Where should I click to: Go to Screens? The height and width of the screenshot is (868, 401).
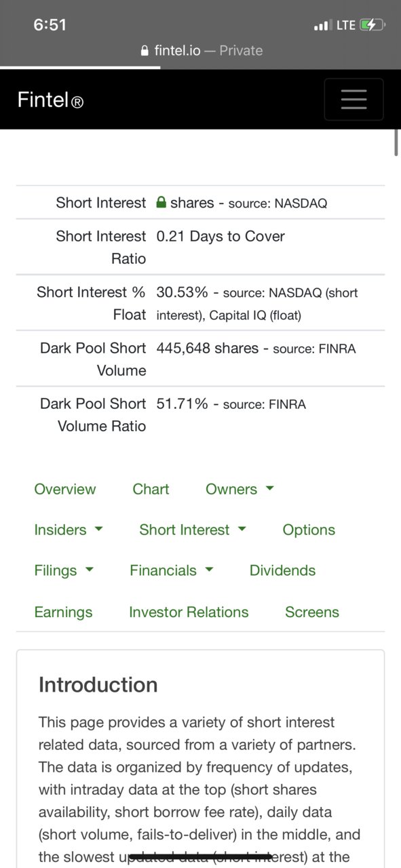(x=312, y=612)
